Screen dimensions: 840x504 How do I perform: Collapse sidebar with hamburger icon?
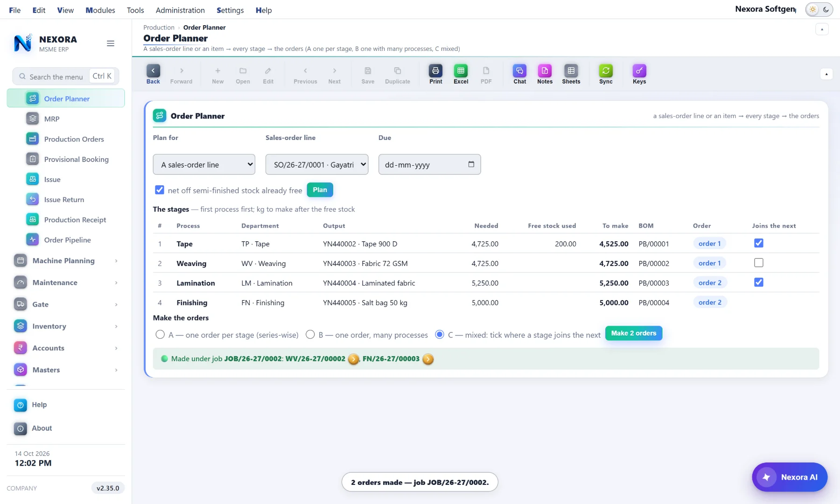coord(111,43)
